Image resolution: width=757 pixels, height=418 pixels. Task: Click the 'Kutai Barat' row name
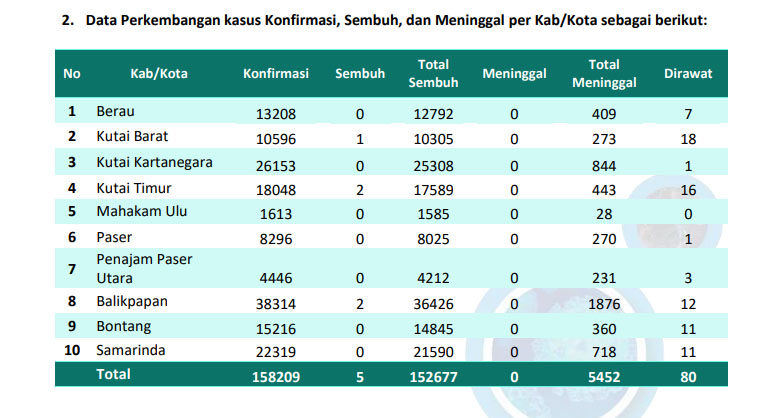pos(132,137)
